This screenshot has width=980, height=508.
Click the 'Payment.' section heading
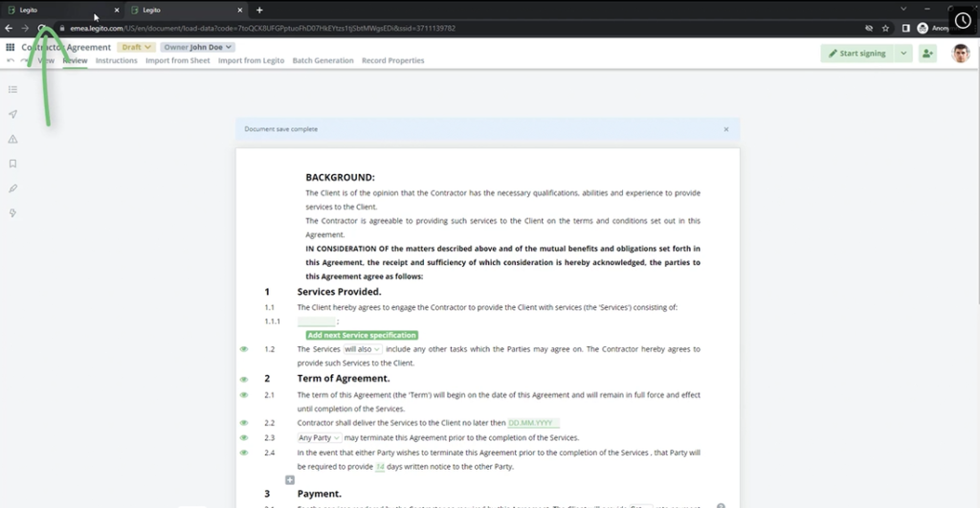pyautogui.click(x=320, y=494)
